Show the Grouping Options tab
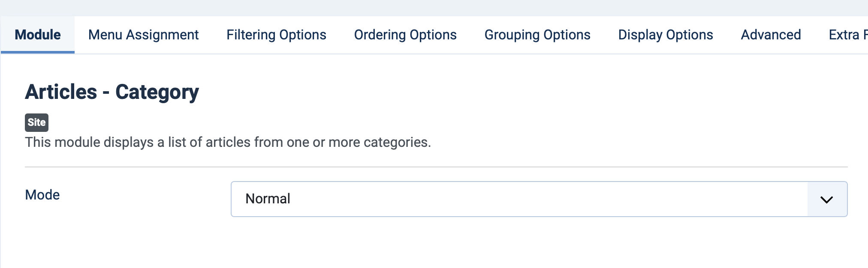This screenshot has width=868, height=268. (x=537, y=35)
